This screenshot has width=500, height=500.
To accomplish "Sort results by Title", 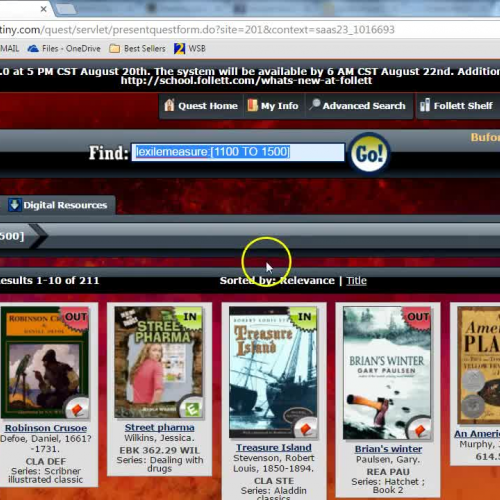I will pyautogui.click(x=356, y=281).
